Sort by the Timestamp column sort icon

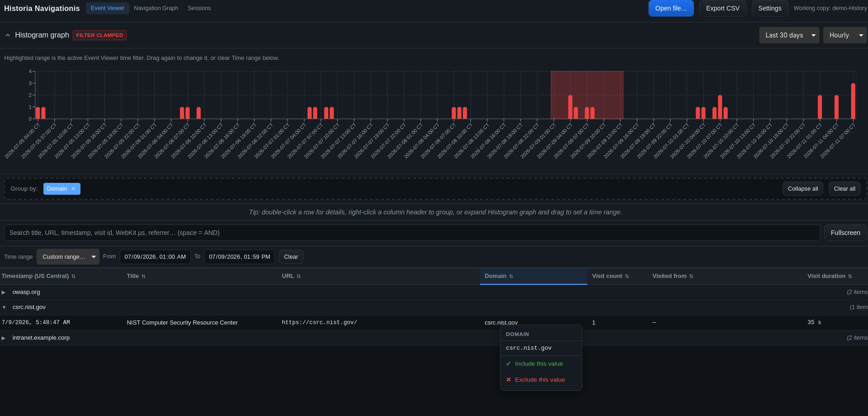73,276
